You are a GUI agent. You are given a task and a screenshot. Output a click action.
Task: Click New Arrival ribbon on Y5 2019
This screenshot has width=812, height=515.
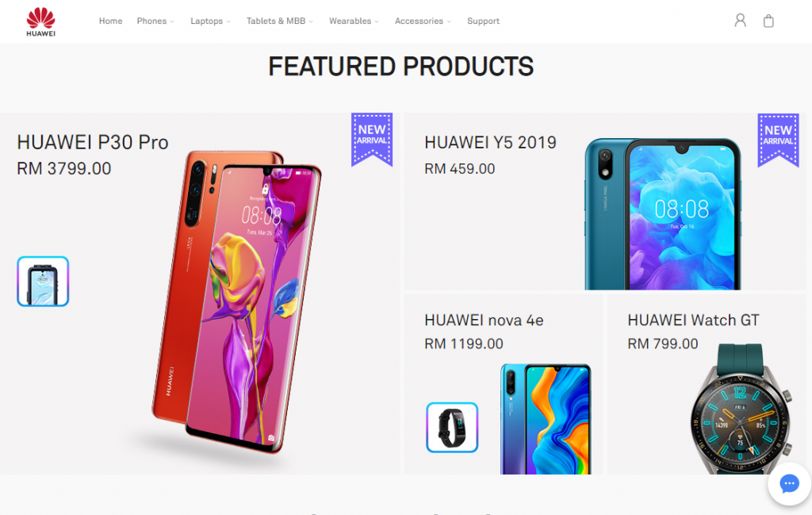778,140
